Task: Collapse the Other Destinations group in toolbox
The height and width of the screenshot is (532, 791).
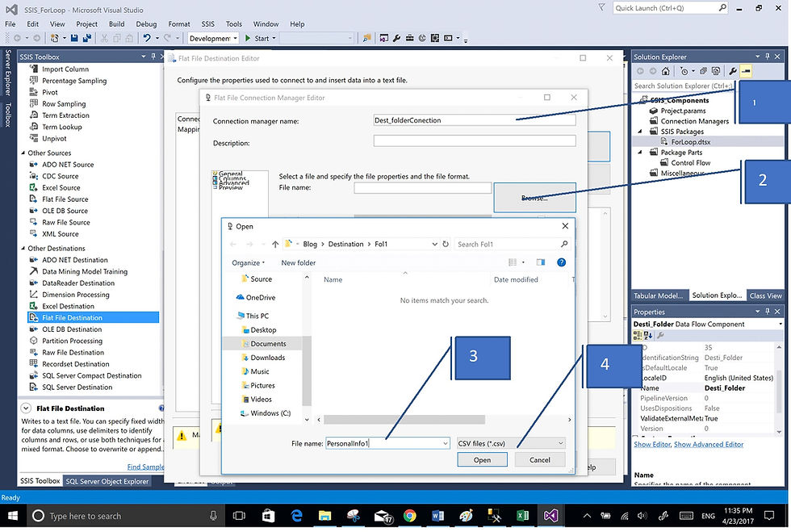Action: 23,248
